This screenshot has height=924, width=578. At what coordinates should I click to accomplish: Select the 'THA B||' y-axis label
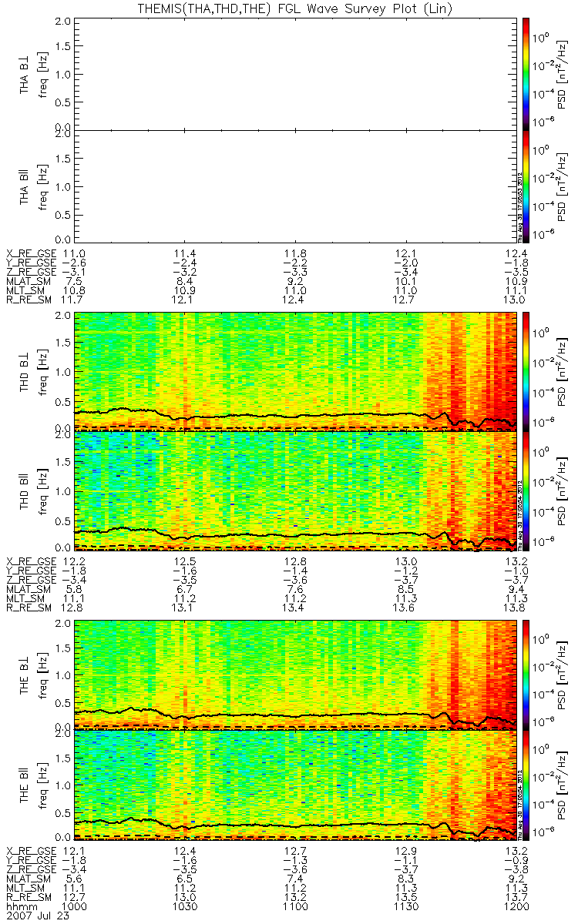(x=25, y=186)
